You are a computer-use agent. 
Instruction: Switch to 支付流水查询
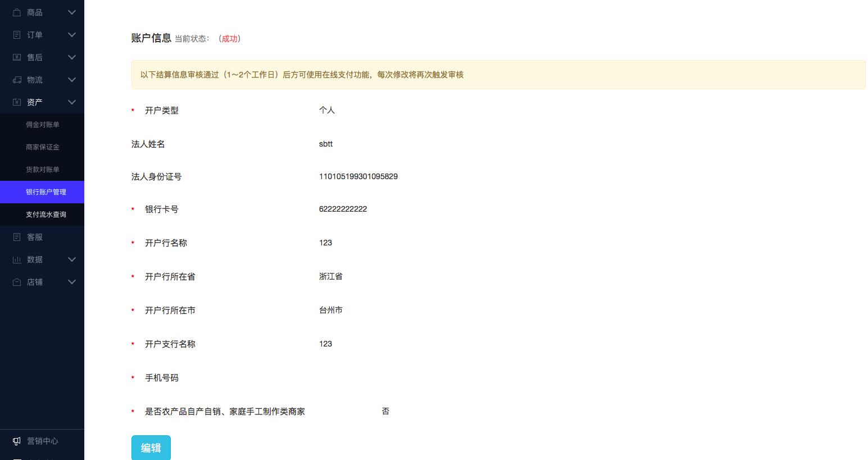[x=46, y=214]
